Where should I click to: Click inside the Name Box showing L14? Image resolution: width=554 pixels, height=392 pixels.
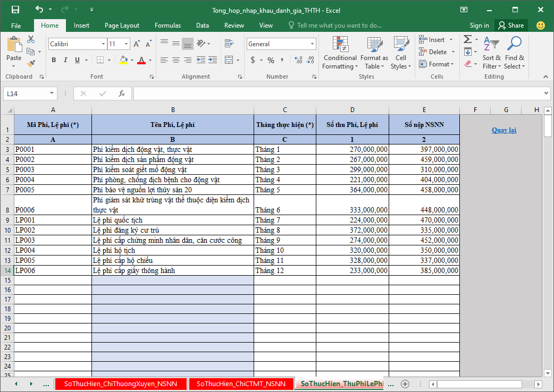pos(26,93)
